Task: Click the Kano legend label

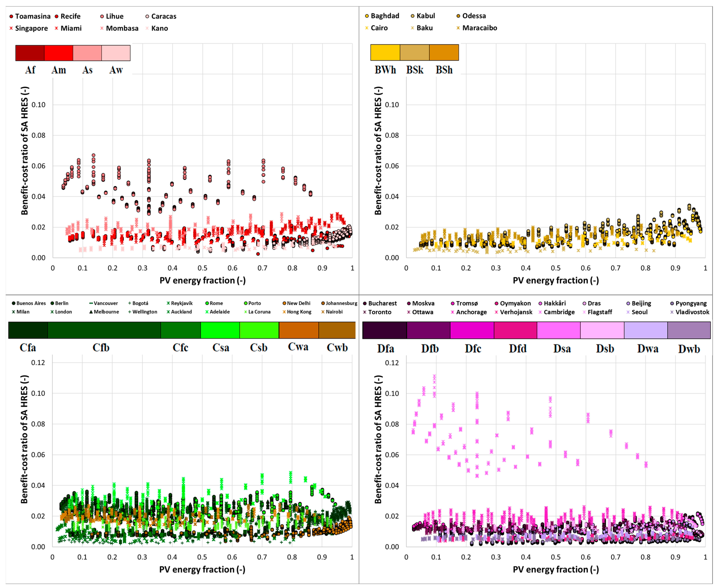Action: coord(160,28)
